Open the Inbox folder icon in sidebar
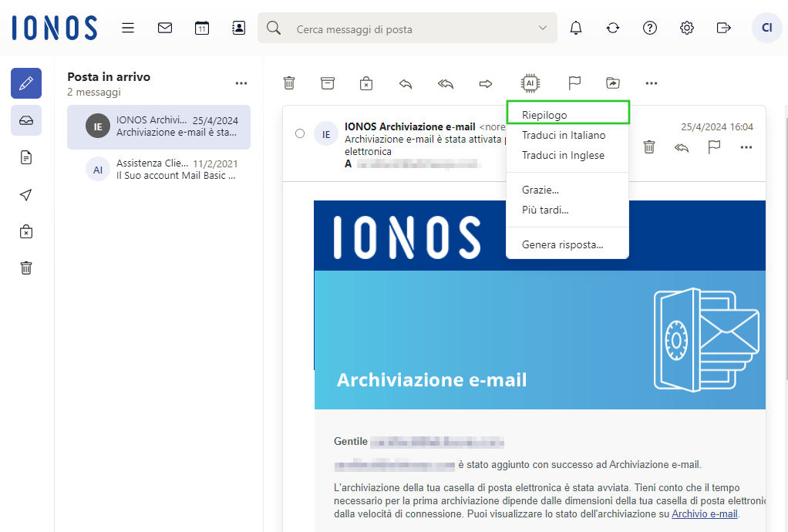788x532 pixels. pyautogui.click(x=26, y=120)
